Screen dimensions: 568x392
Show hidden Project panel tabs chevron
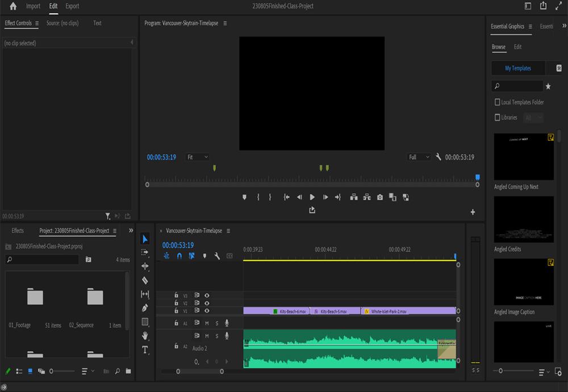[x=131, y=231]
